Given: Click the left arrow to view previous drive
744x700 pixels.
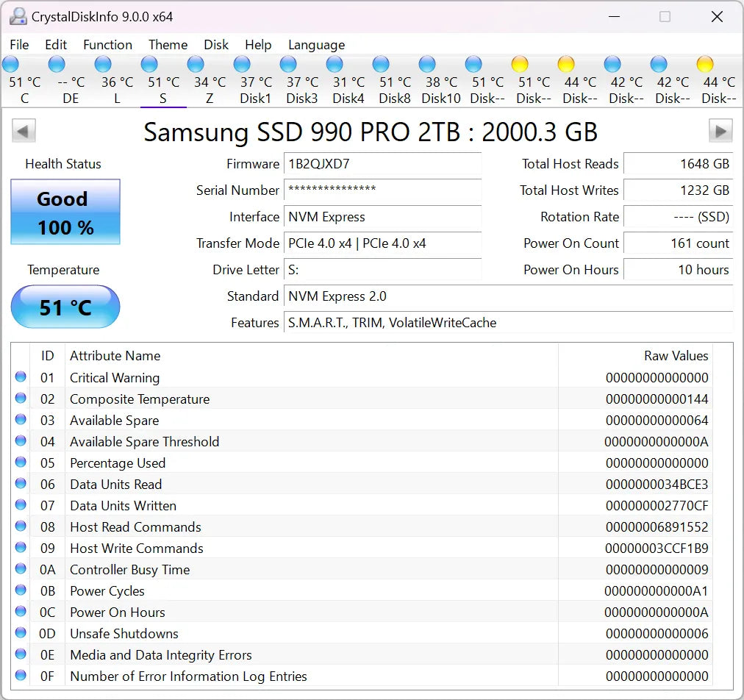Looking at the screenshot, I should click(x=24, y=130).
